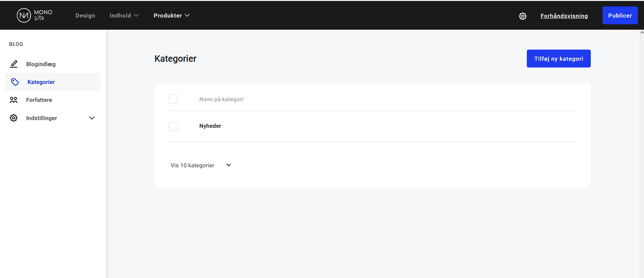Click Tilføj ny kategori button
This screenshot has width=644, height=278.
[558, 59]
